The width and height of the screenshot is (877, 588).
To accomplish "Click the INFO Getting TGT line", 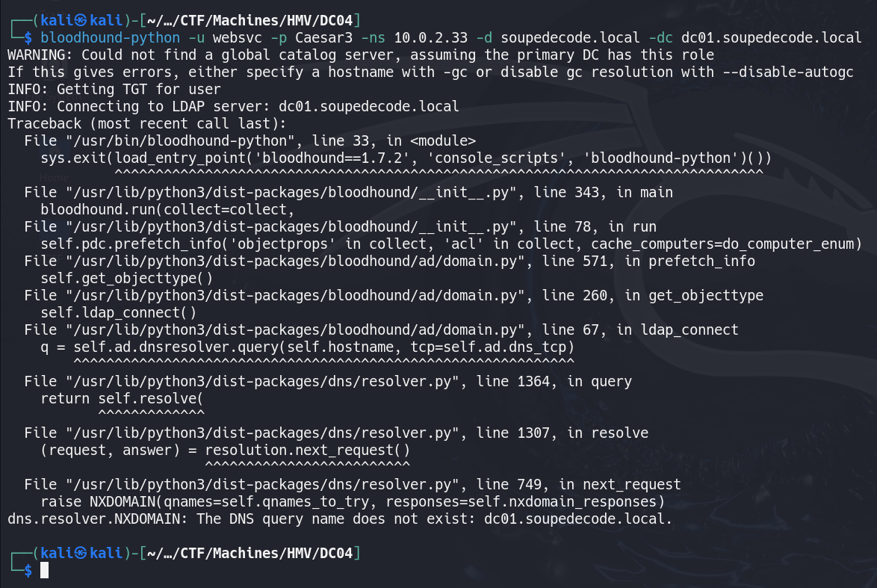I will coord(114,89).
